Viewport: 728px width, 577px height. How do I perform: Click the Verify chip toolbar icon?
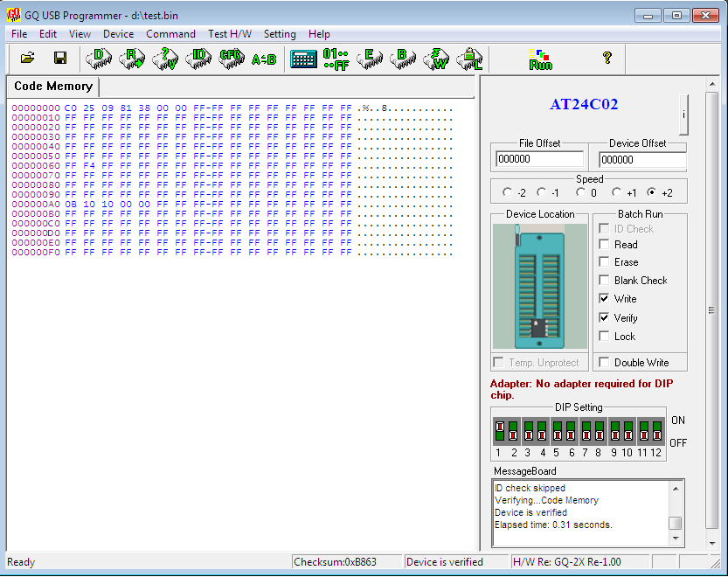point(164,59)
